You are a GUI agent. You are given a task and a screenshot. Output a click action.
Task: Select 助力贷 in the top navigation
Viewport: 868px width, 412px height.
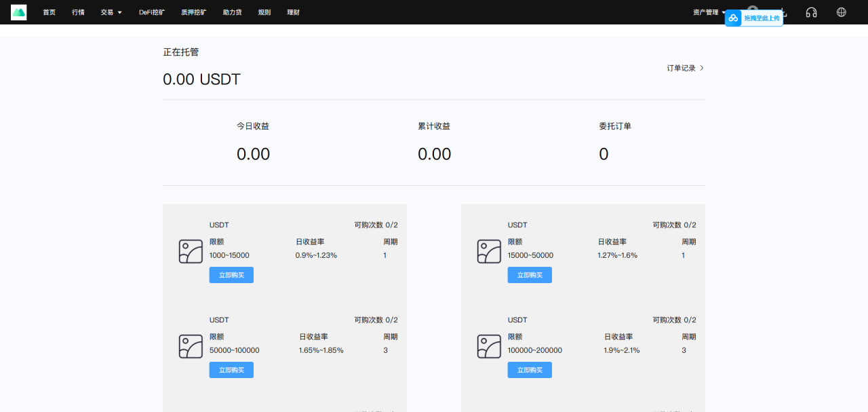click(x=232, y=12)
